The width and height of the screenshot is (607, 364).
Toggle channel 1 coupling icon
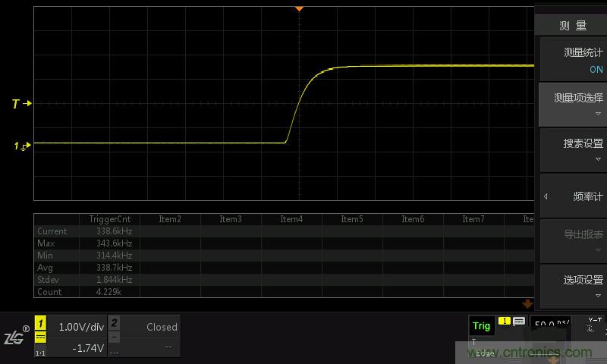(x=40, y=337)
